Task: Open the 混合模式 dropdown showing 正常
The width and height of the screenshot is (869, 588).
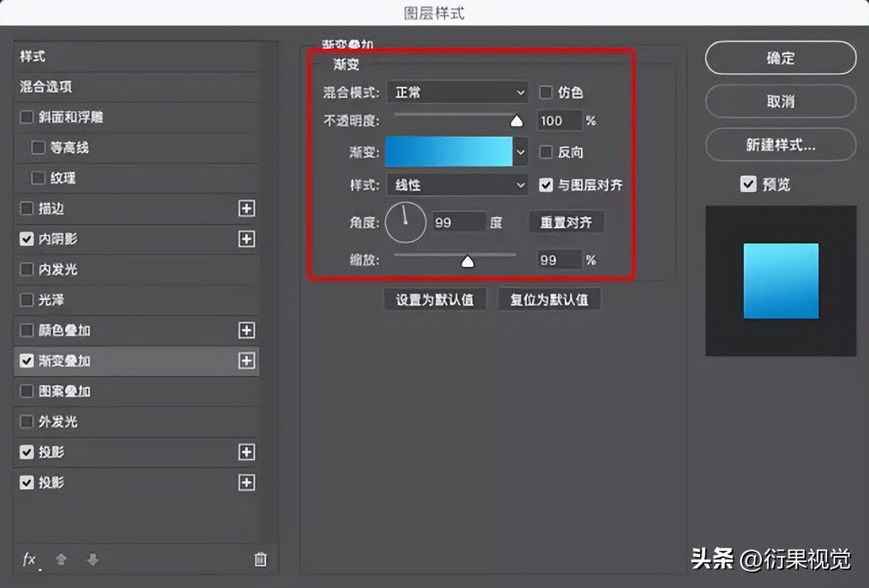Action: (x=456, y=92)
